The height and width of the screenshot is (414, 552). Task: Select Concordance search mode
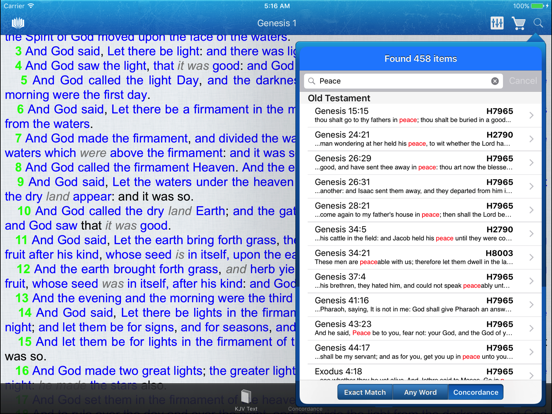click(x=476, y=392)
